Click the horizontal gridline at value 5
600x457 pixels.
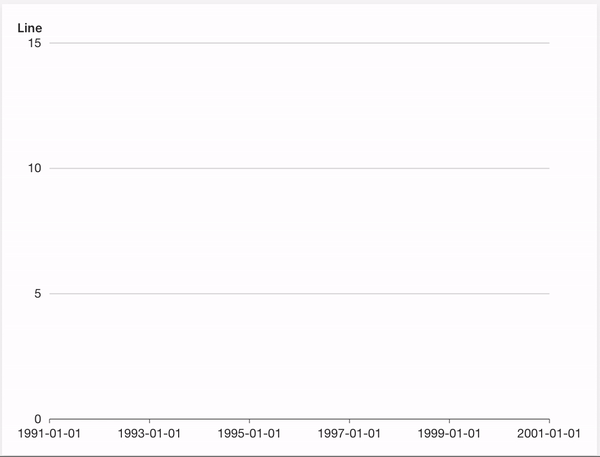point(300,294)
